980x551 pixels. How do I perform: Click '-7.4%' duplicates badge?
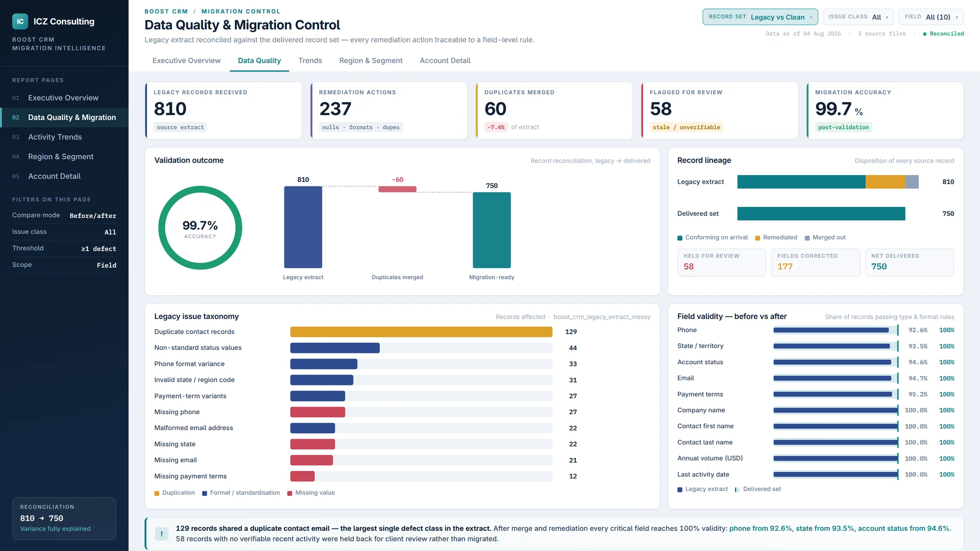(496, 127)
